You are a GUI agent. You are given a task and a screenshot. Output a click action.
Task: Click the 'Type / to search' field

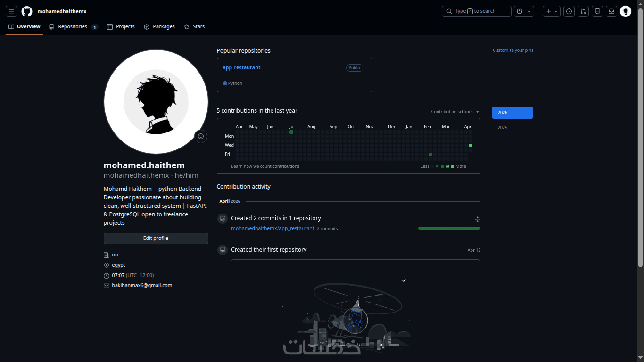(x=477, y=11)
